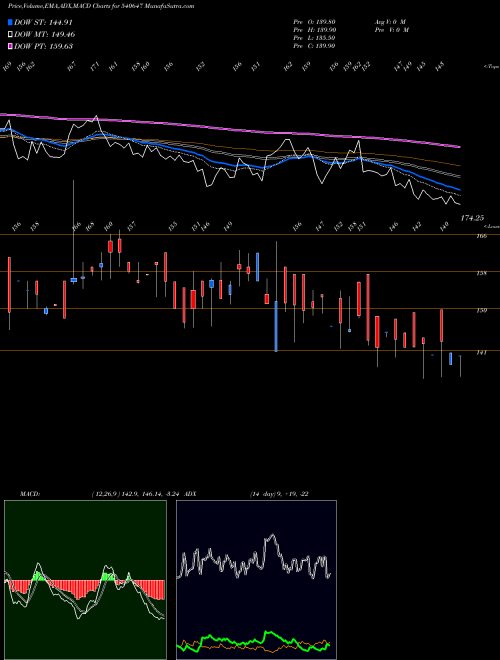
Task: Click the '<Lows' marker label
Action: [x=491, y=226]
